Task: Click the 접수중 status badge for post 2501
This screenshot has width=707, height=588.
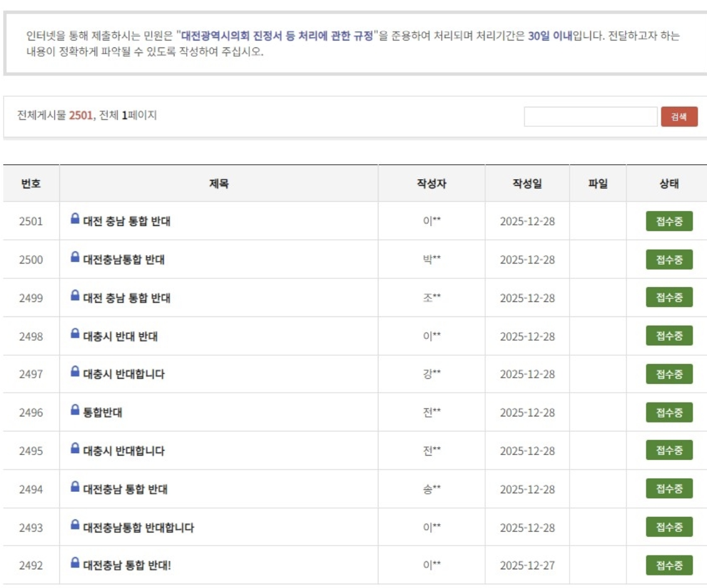Action: tap(669, 222)
